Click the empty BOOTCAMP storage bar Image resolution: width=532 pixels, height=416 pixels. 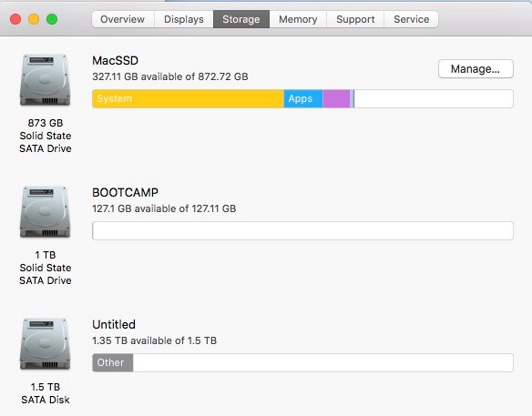click(x=302, y=231)
